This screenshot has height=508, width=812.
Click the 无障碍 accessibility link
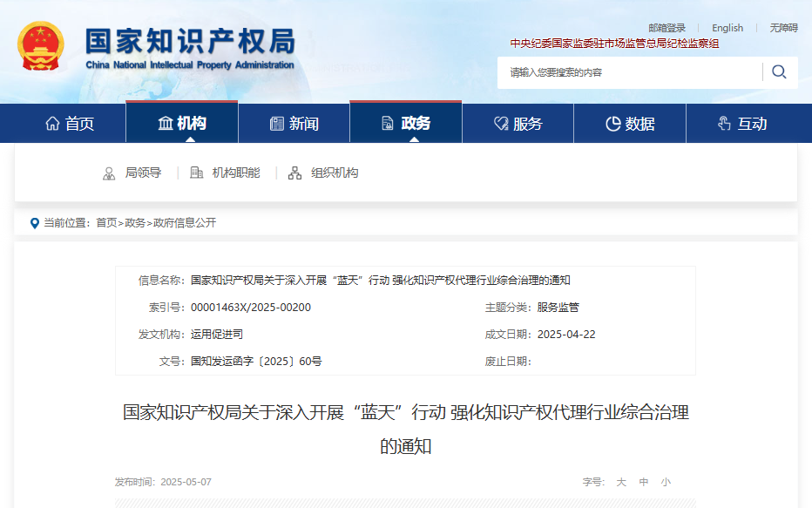[x=783, y=28]
